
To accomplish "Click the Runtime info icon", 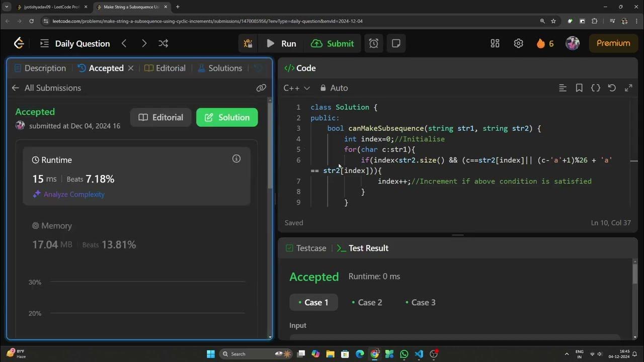I will click(236, 159).
